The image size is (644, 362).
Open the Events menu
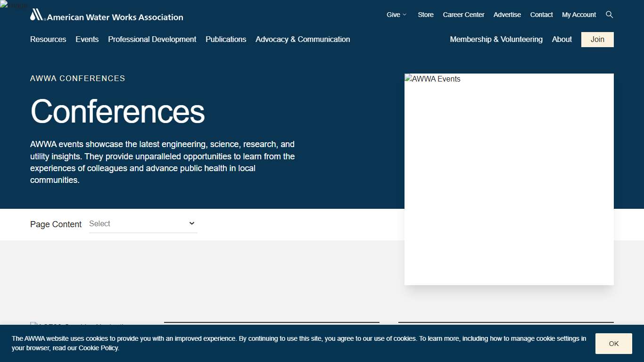[87, 40]
